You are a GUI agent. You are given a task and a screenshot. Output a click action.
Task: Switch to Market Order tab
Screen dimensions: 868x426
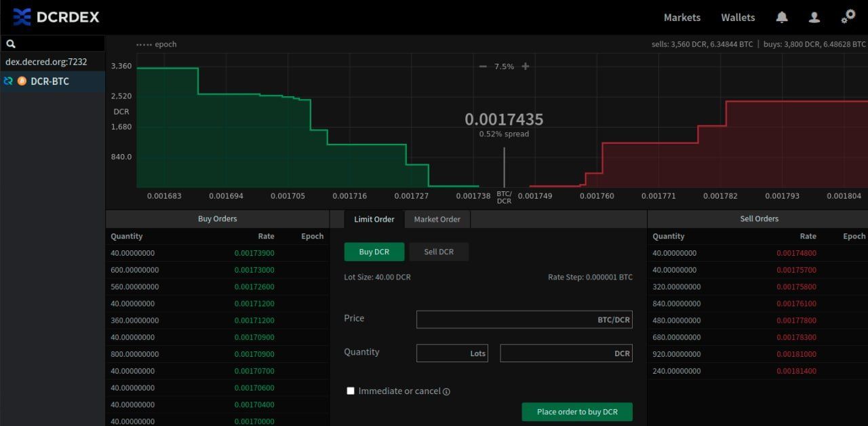click(437, 219)
